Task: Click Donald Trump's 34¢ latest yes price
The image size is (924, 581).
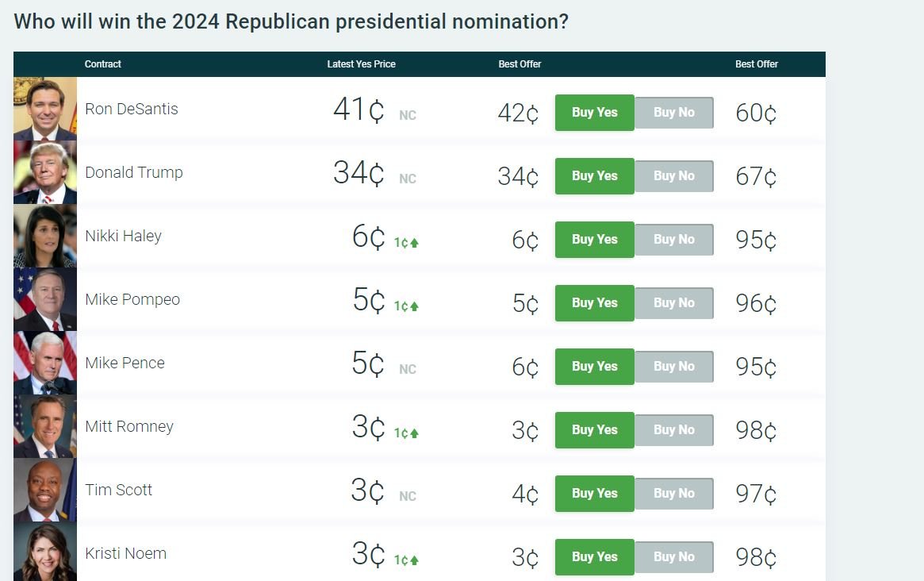Action: [x=358, y=173]
